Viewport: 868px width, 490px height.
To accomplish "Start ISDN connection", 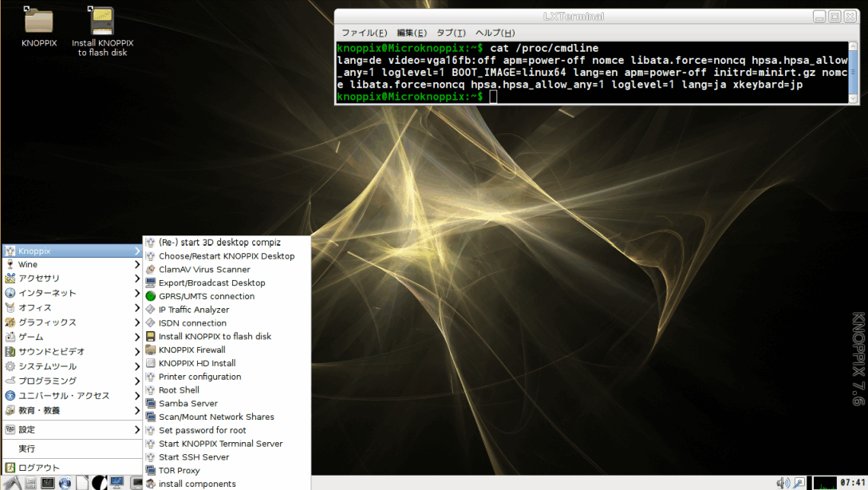I will point(227,322).
